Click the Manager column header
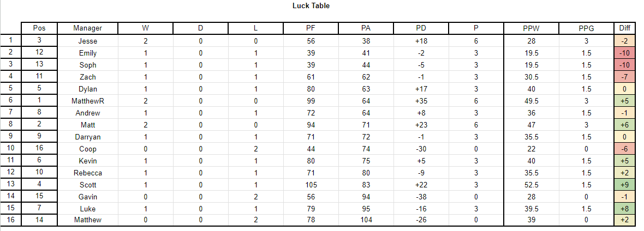 pos(87,28)
